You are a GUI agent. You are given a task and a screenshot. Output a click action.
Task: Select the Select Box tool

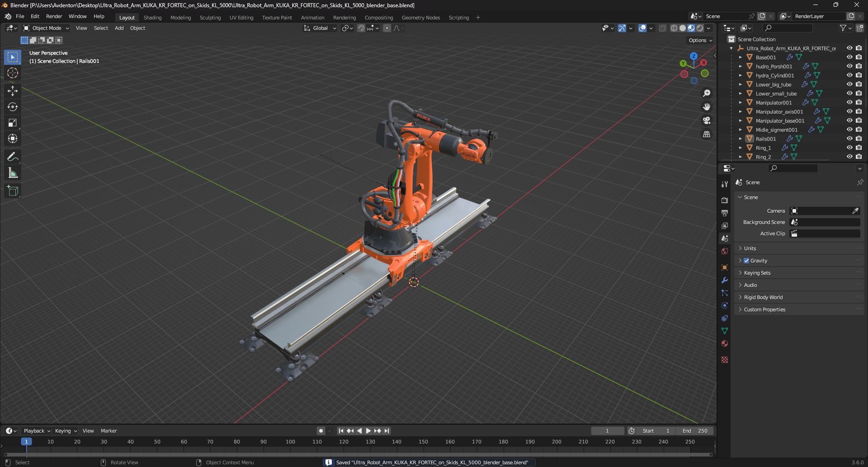[13, 57]
